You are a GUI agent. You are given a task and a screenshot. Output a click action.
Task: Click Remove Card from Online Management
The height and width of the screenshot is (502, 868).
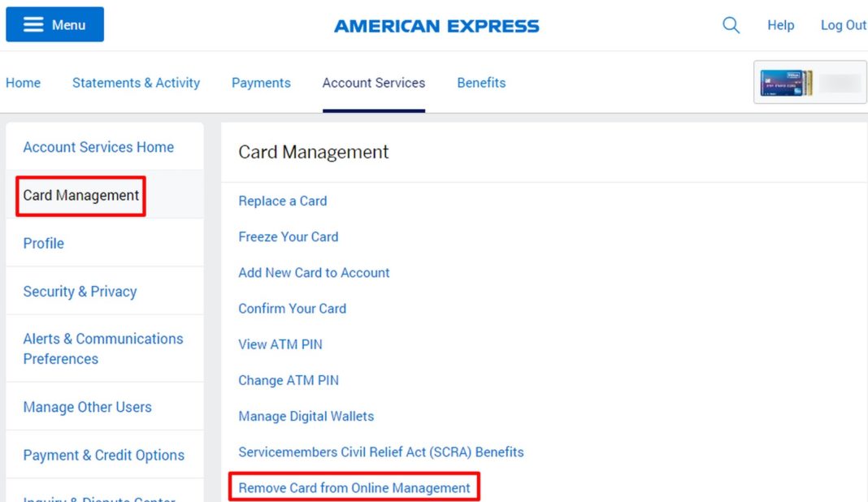click(354, 487)
